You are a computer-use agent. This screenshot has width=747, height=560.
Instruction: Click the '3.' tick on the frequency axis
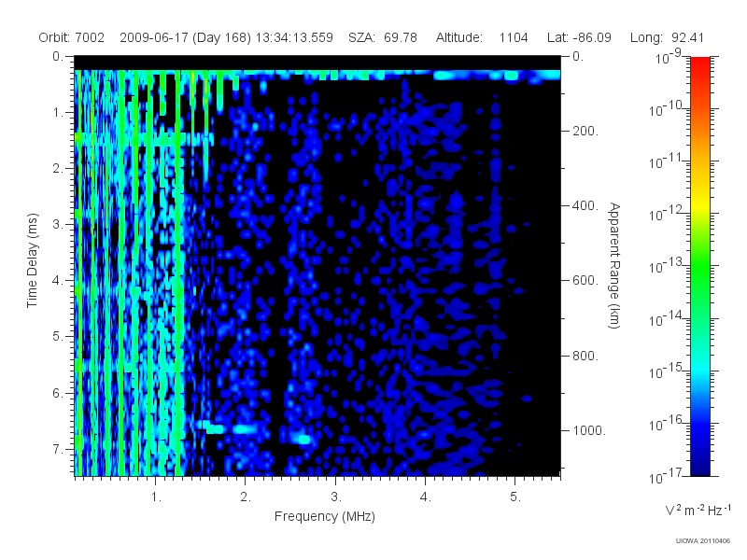point(336,497)
